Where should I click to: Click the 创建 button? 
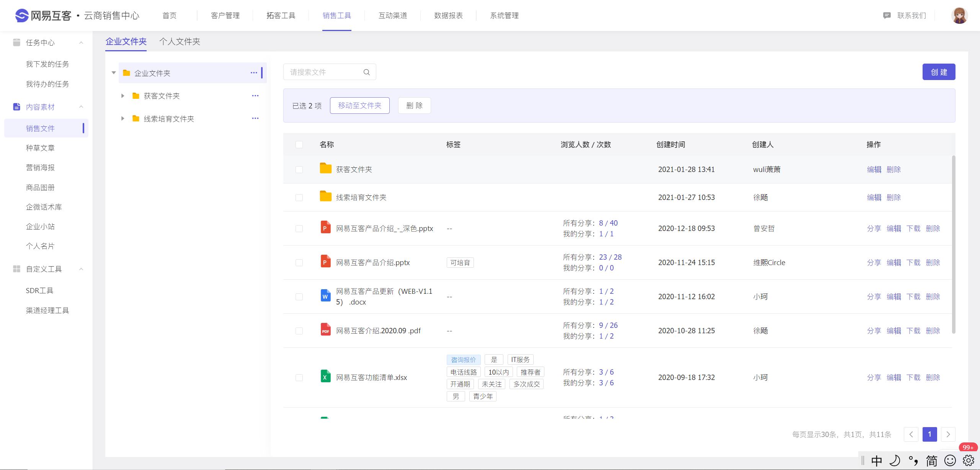click(939, 72)
